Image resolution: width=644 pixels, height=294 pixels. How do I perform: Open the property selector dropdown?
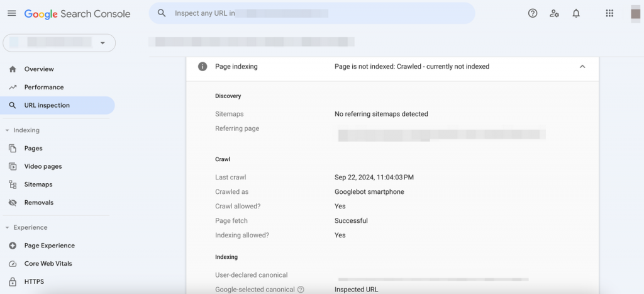[x=59, y=43]
